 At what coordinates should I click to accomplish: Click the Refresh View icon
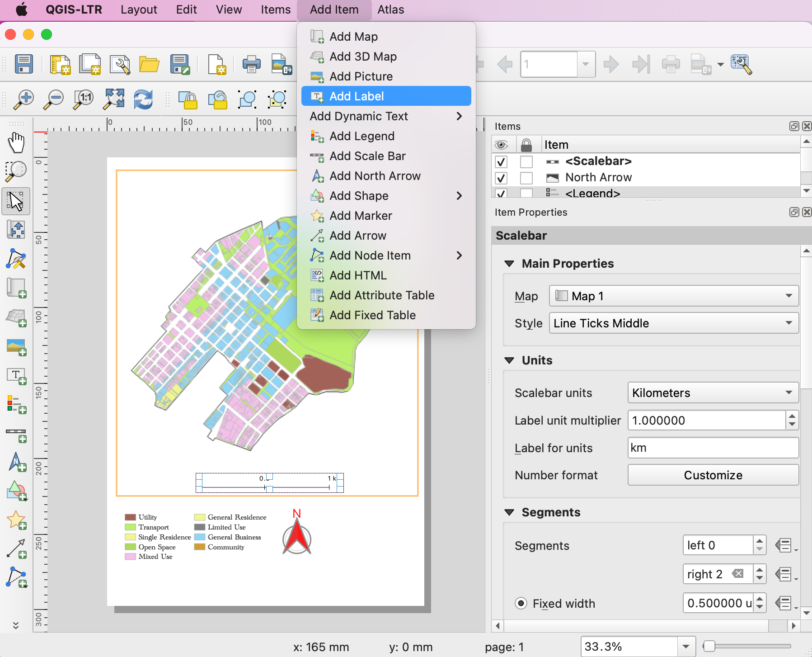143,99
